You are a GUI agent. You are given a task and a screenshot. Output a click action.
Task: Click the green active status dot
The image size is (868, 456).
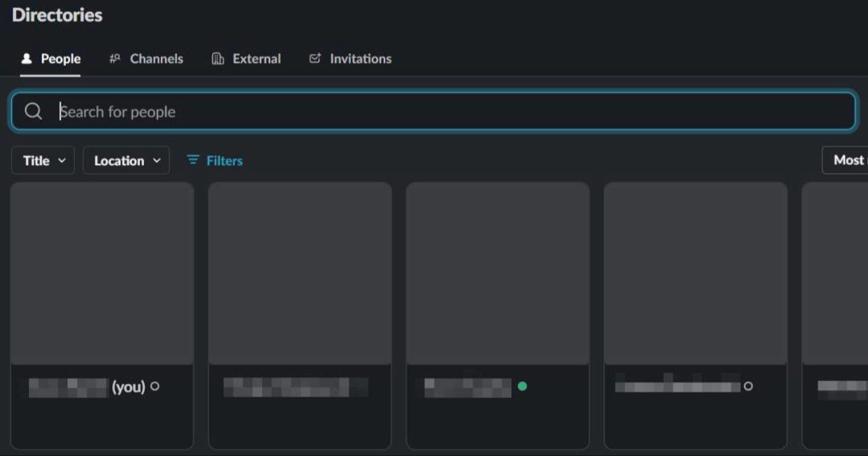click(522, 386)
